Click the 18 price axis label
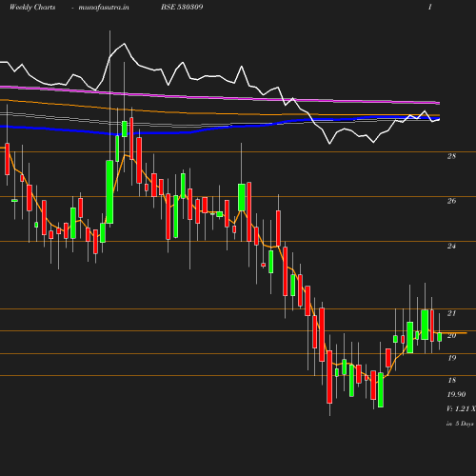 pyautogui.click(x=451, y=380)
